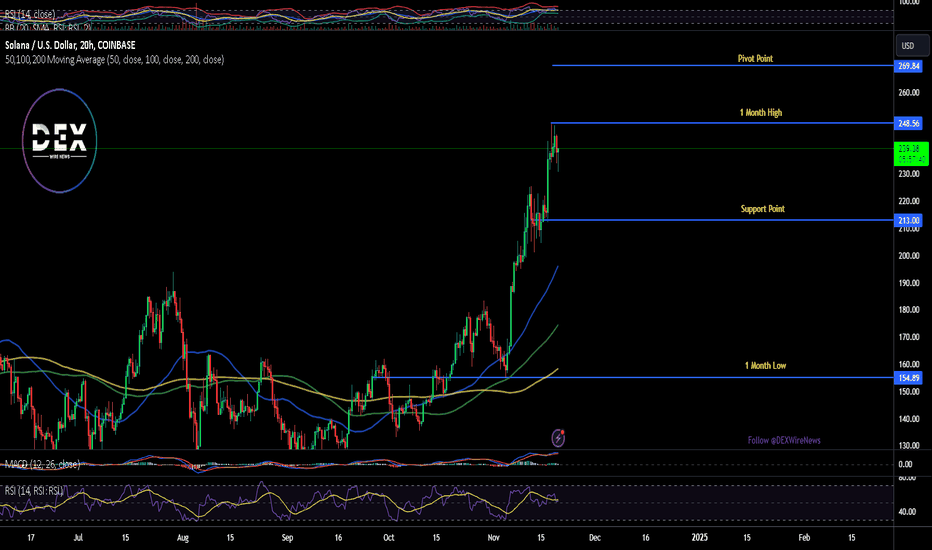Select the blue 1 Month Low horizontal line
The image size is (932, 550).
click(634, 378)
